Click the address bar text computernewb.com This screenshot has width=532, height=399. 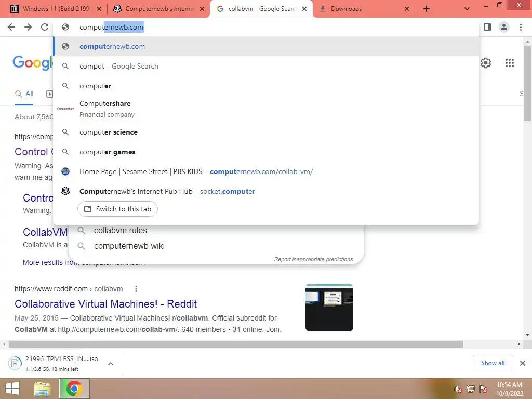click(x=111, y=27)
